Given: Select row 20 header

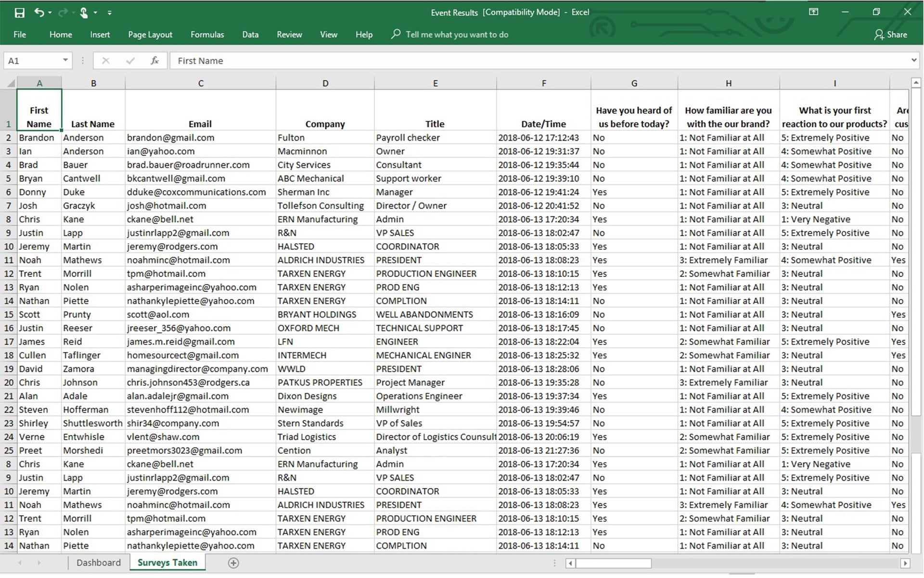Looking at the screenshot, I should [x=9, y=383].
